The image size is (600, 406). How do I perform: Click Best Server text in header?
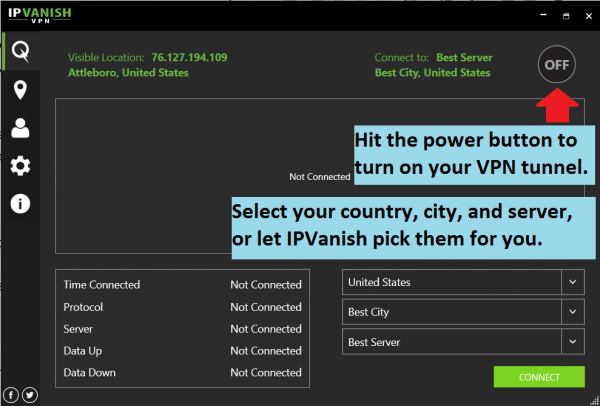(x=465, y=57)
